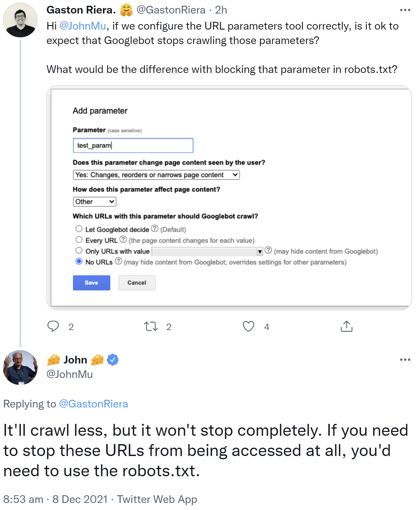Open the page content change dropdown
This screenshot has height=510, width=420.
tap(156, 175)
